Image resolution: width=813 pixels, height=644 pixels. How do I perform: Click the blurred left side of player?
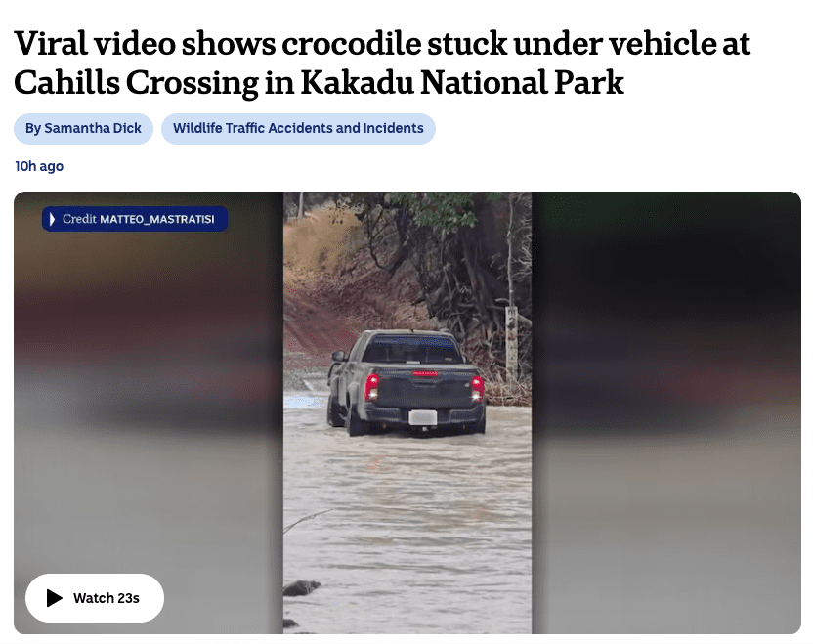pos(149,412)
